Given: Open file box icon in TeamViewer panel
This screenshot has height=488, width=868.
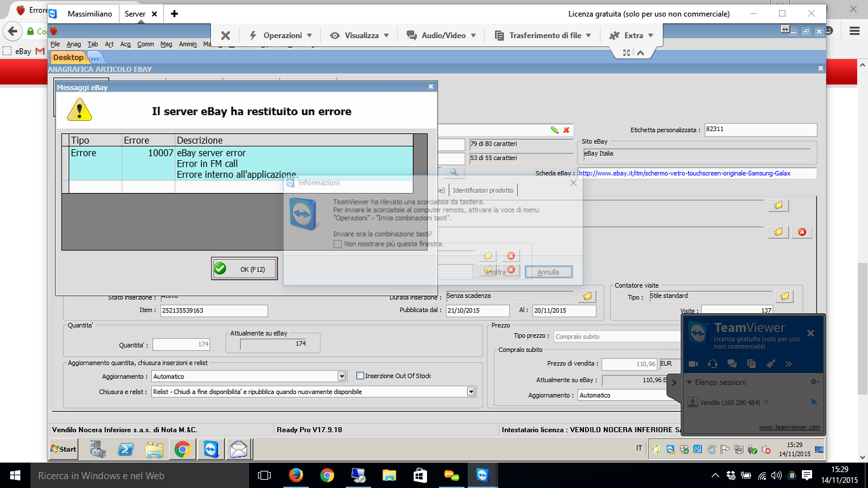Looking at the screenshot, I should click(x=751, y=363).
